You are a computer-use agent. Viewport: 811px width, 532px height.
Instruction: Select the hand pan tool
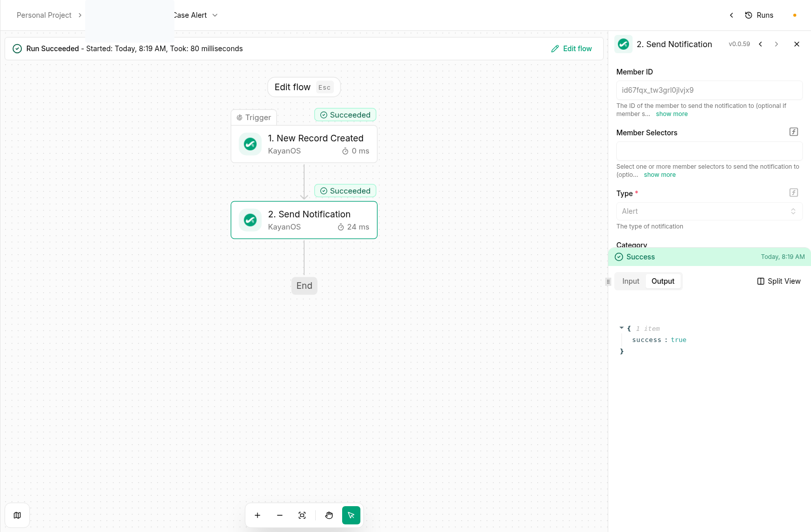tap(329, 515)
